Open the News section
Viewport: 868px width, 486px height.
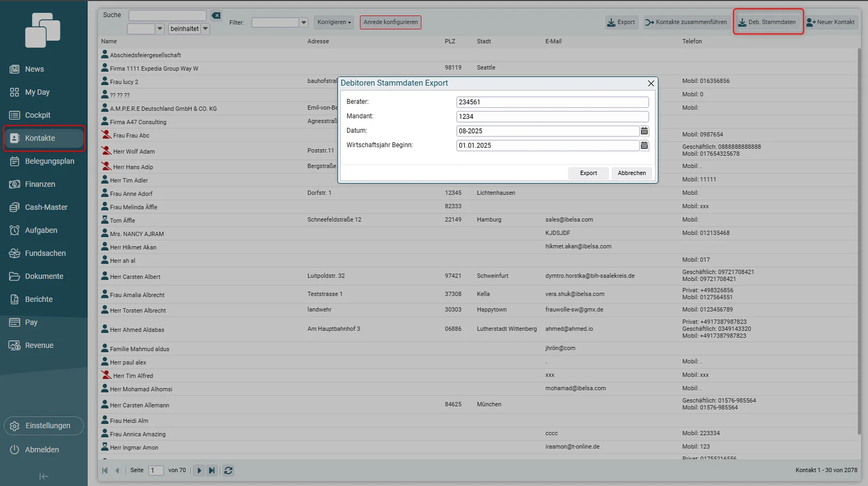(x=34, y=69)
